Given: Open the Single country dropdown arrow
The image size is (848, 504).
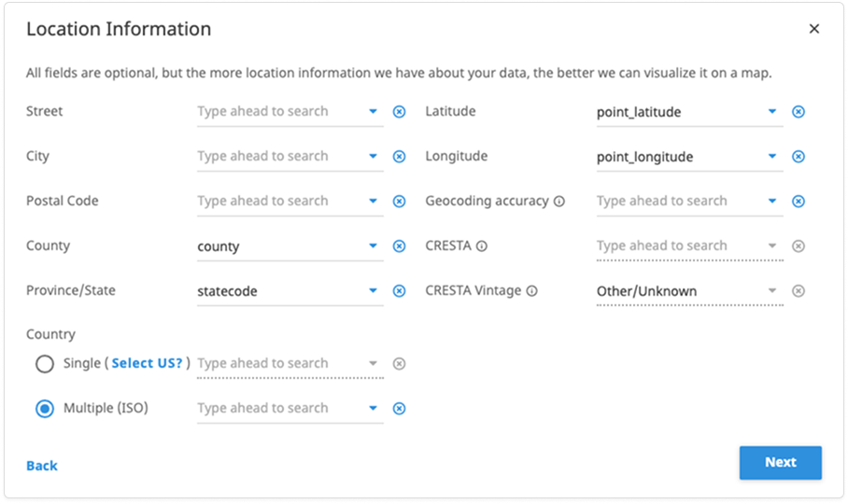Looking at the screenshot, I should click(374, 364).
